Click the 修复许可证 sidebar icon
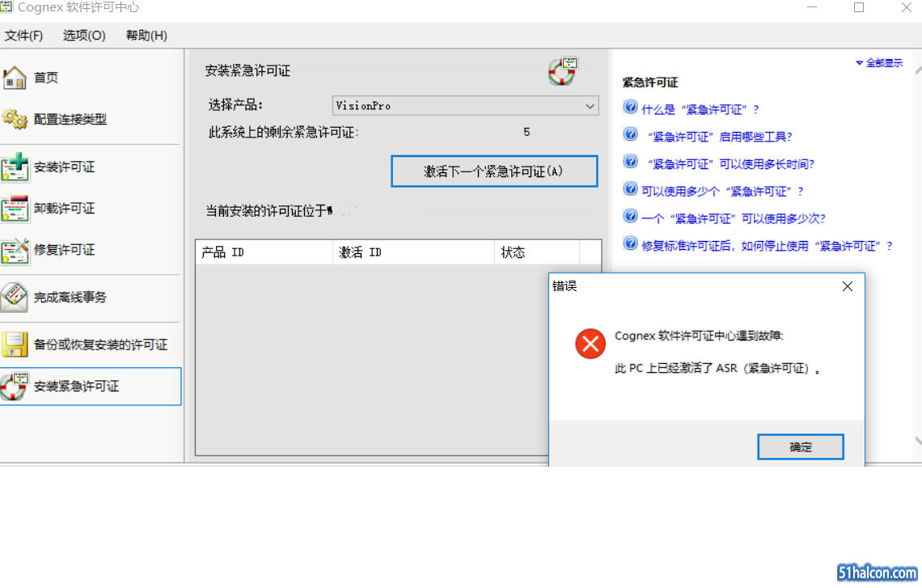Image resolution: width=922 pixels, height=588 pixels. point(15,250)
